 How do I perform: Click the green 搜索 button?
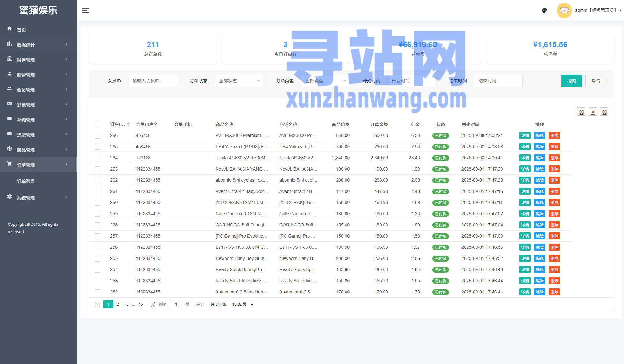tap(571, 81)
